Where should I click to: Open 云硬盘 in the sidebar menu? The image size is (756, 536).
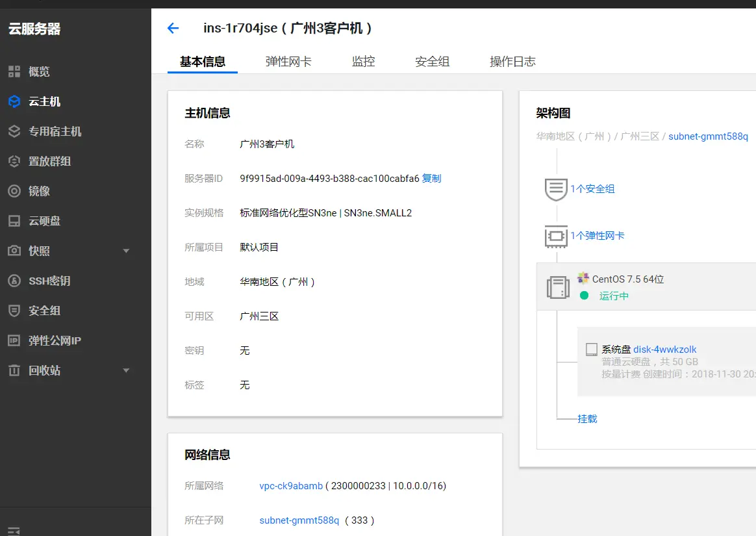(x=44, y=221)
